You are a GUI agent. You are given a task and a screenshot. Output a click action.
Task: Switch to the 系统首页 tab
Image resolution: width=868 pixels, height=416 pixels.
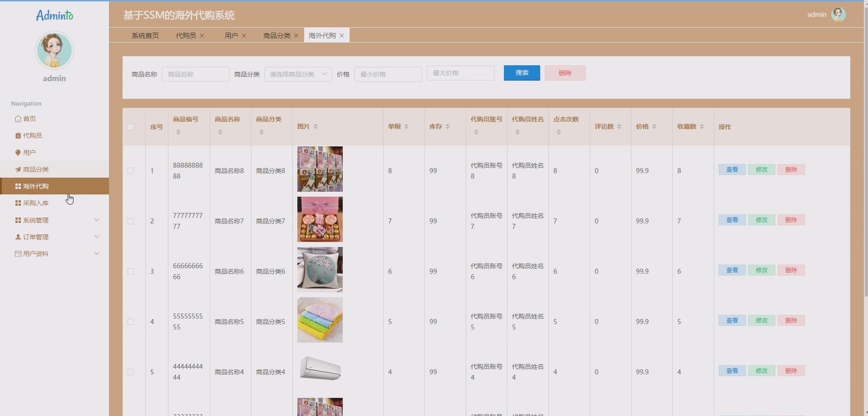tap(145, 35)
